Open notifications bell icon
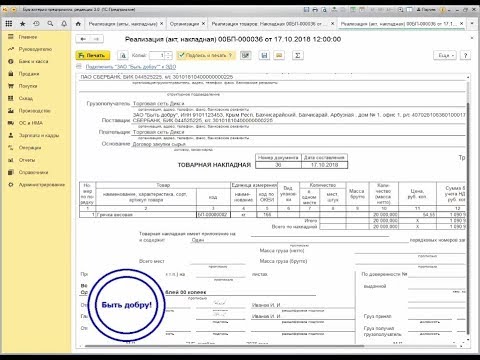Image resolution: width=480 pixels, height=360 pixels. pyautogui.click(x=64, y=24)
